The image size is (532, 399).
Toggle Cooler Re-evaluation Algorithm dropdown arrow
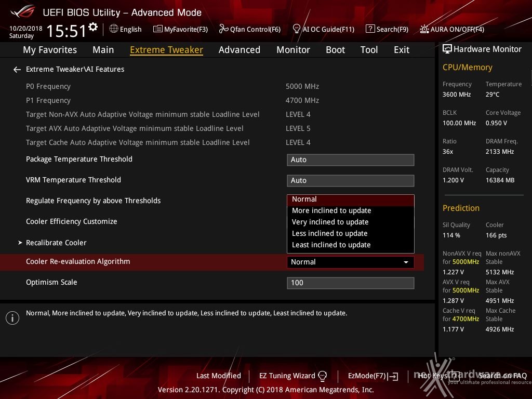[406, 262]
